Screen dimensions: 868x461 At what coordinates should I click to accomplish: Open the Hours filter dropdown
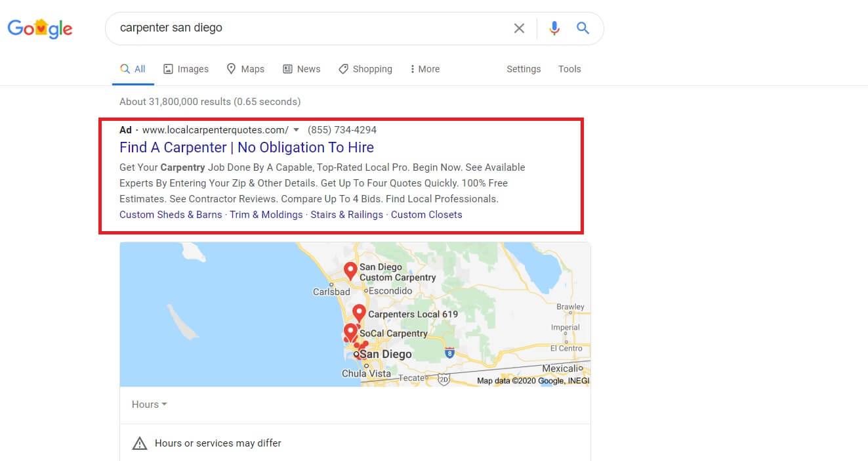(x=149, y=405)
